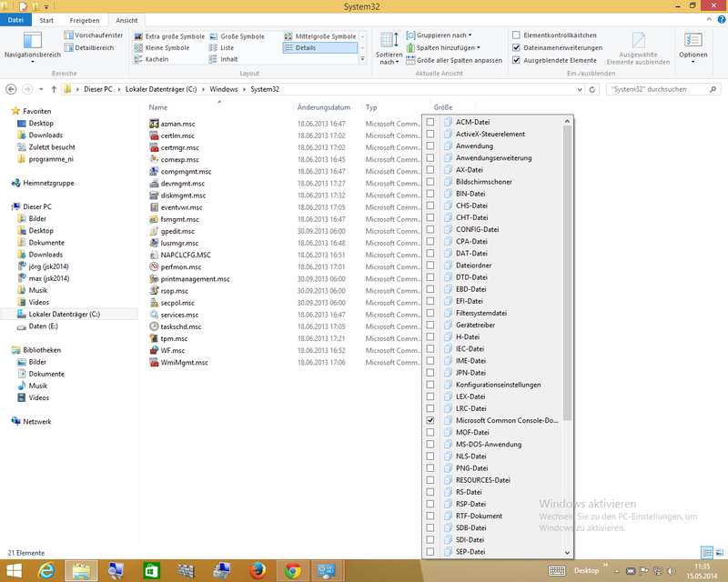Switch to the Freigeben ribbon tab
The image size is (728, 582).
(x=85, y=19)
